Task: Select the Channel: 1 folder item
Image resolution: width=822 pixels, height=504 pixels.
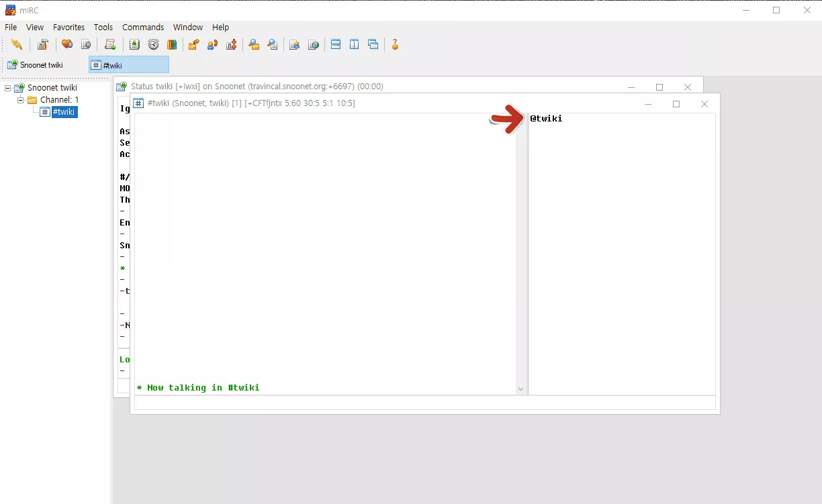Action: (59, 100)
